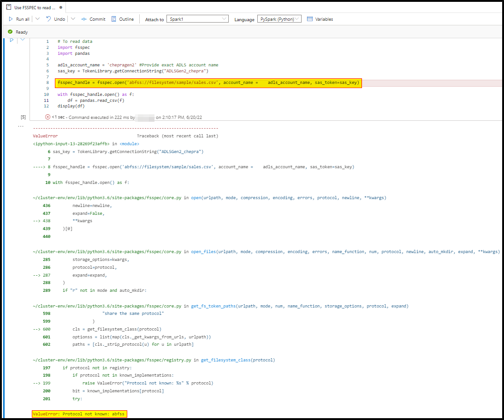Open the Variables panel
504x420 pixels.
(x=324, y=19)
